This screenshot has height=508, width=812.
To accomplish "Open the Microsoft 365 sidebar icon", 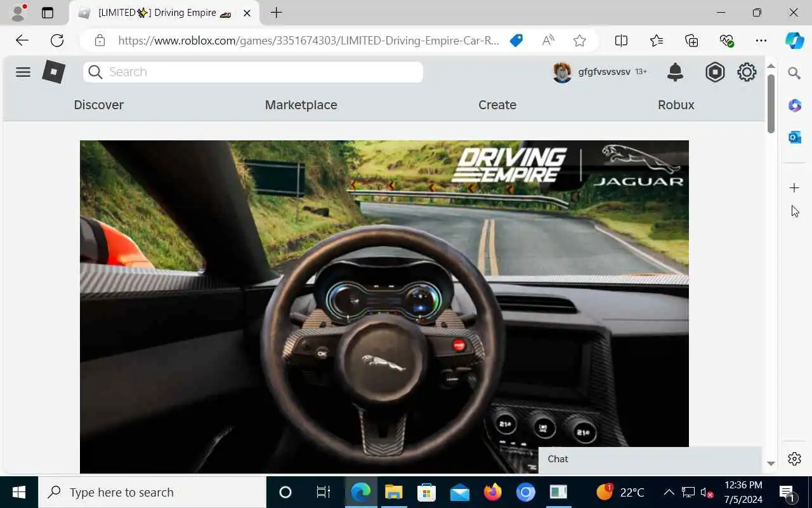I will [x=794, y=105].
